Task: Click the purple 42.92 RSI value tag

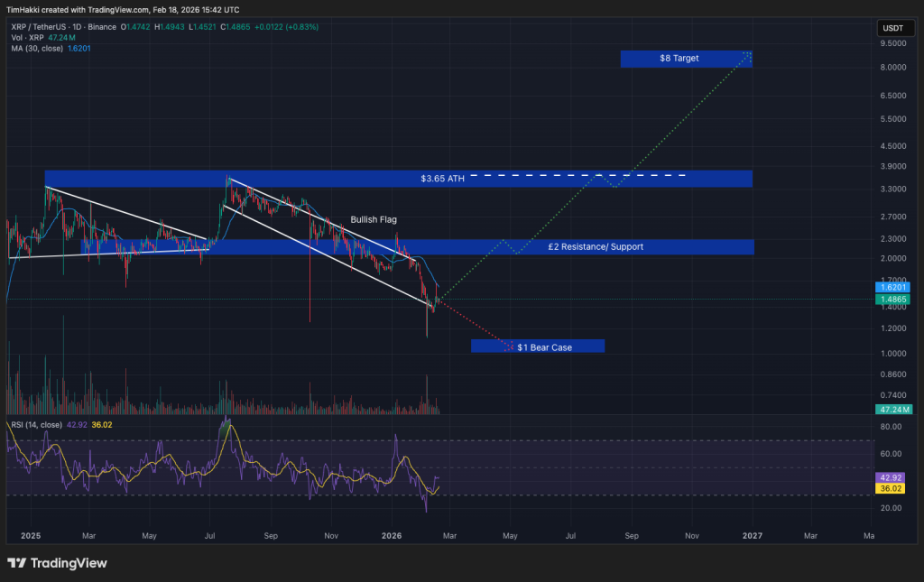Action: 893,476
